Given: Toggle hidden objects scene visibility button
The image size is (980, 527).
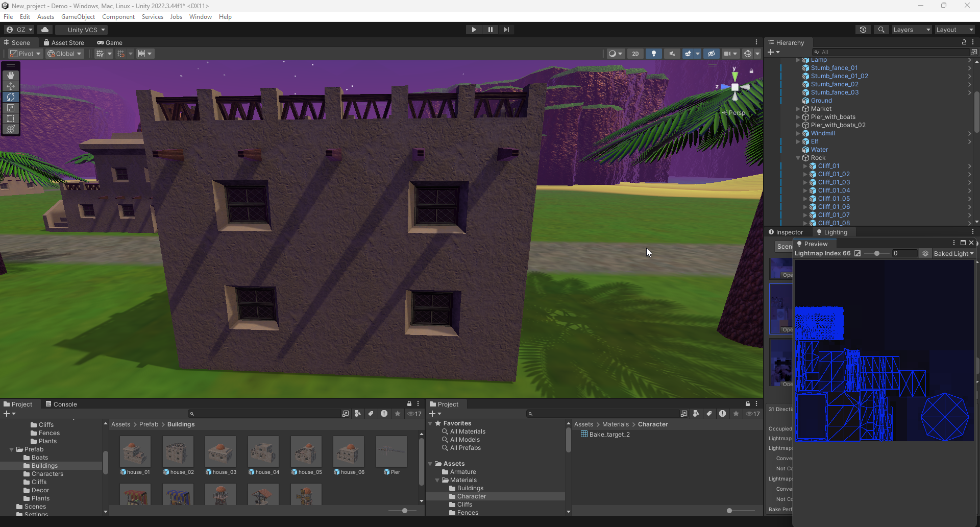Looking at the screenshot, I should click(711, 54).
